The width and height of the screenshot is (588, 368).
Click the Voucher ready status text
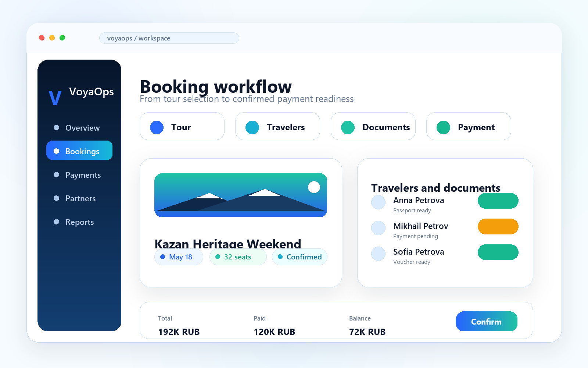[x=412, y=262]
